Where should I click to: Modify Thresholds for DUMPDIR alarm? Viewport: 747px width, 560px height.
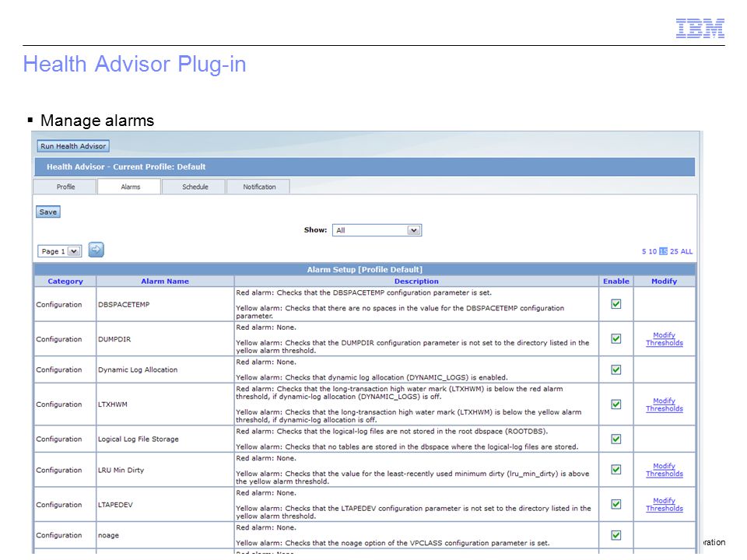(664, 339)
